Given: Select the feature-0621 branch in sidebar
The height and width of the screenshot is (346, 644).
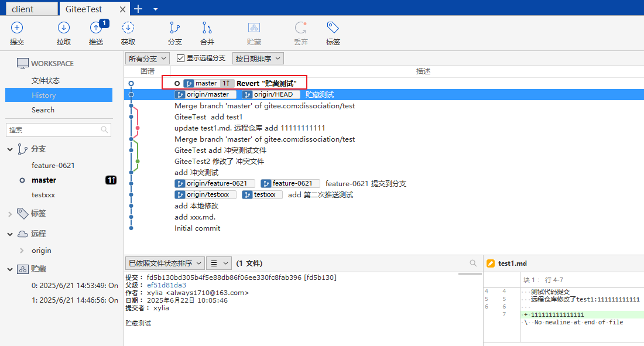Looking at the screenshot, I should coord(53,166).
